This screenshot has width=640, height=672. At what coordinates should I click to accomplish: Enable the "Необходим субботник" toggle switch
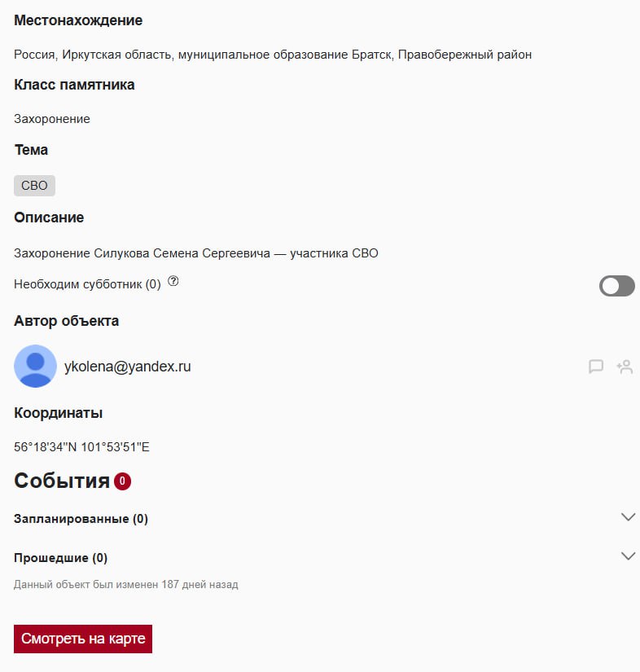click(x=616, y=286)
